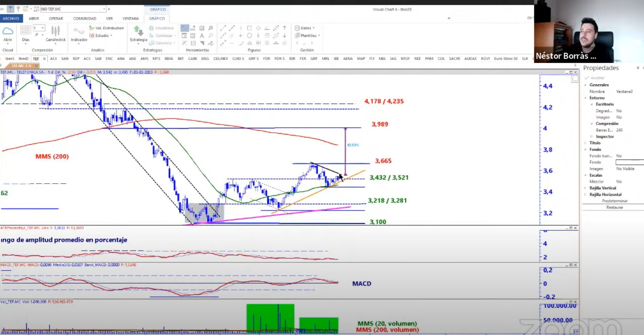
Task: Expand the Rejilla Vertical section
Action: [585, 188]
